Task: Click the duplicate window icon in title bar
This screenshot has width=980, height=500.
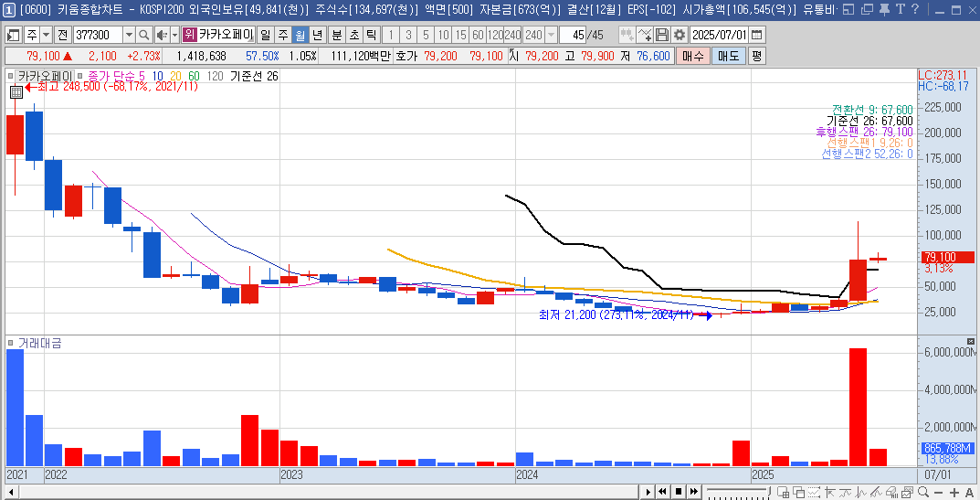Action: [866, 9]
